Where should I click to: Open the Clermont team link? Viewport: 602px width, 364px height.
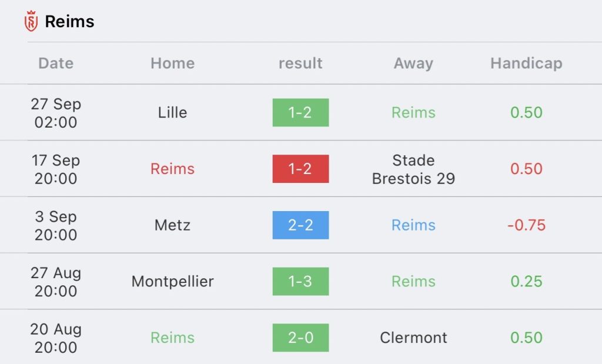(x=413, y=338)
